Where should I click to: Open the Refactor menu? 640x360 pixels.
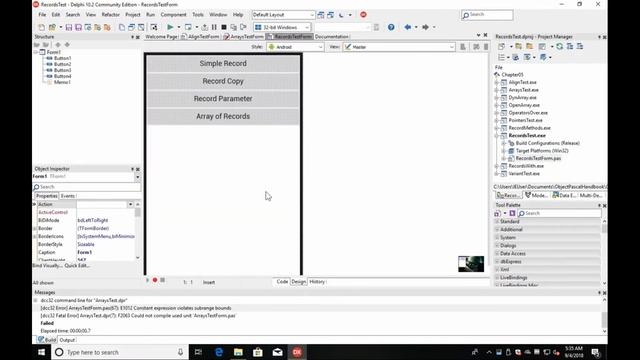click(x=111, y=15)
